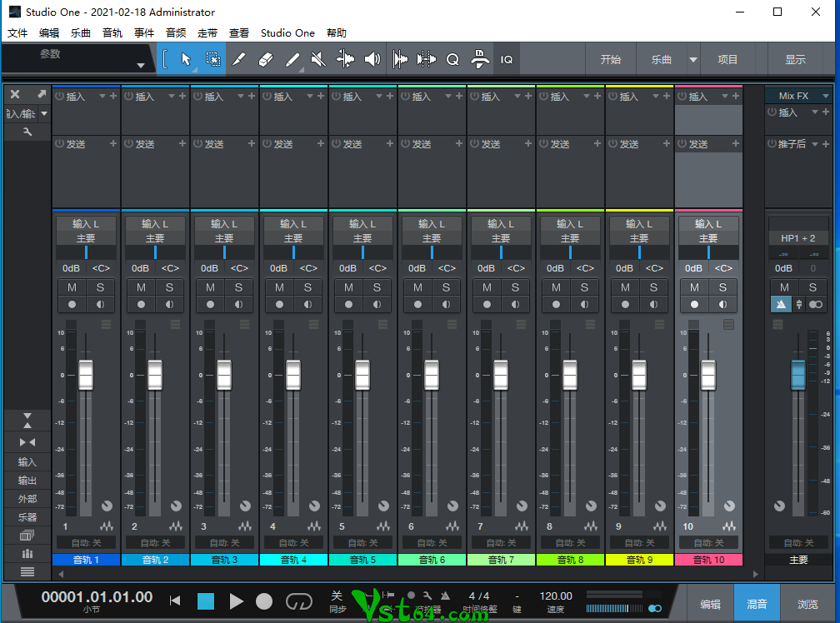The height and width of the screenshot is (623, 840).
Task: Add insert with plus on channel 1
Action: (113, 96)
